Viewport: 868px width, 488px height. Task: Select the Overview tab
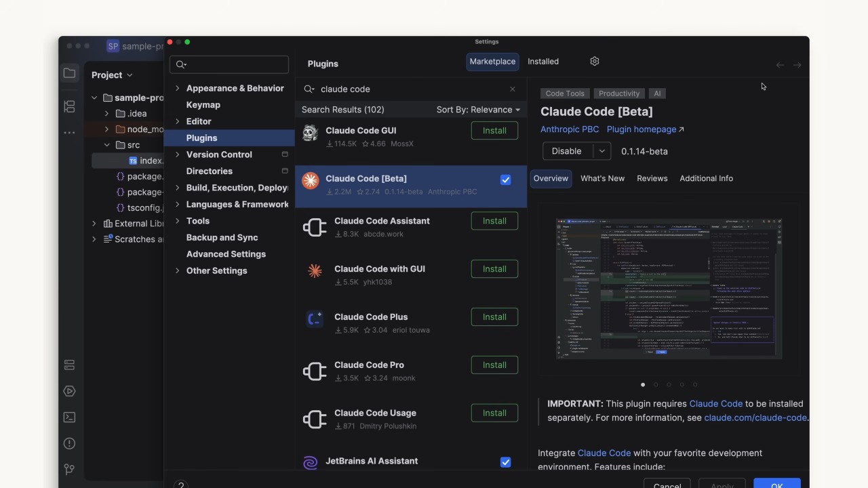point(551,178)
